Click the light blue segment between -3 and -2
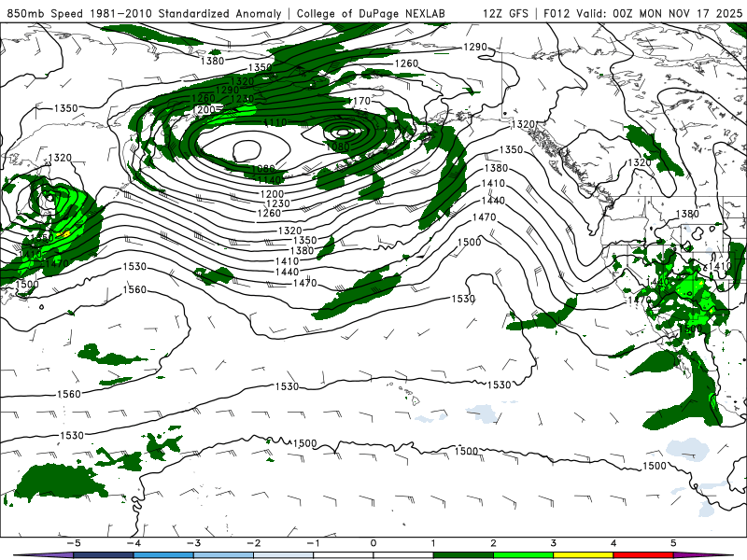Screen dimensions: 747x560 point(223,555)
